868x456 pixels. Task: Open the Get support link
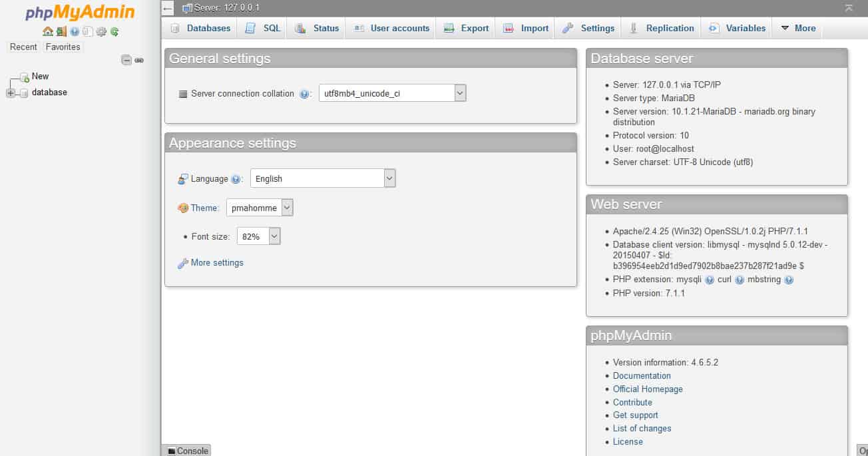635,415
